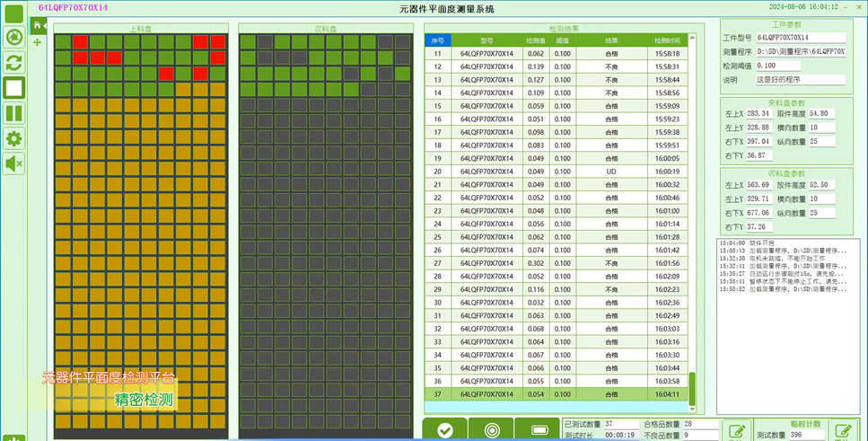Click the edit icon beside 临时计数
This screenshot has width=868, height=441.
tap(842, 430)
